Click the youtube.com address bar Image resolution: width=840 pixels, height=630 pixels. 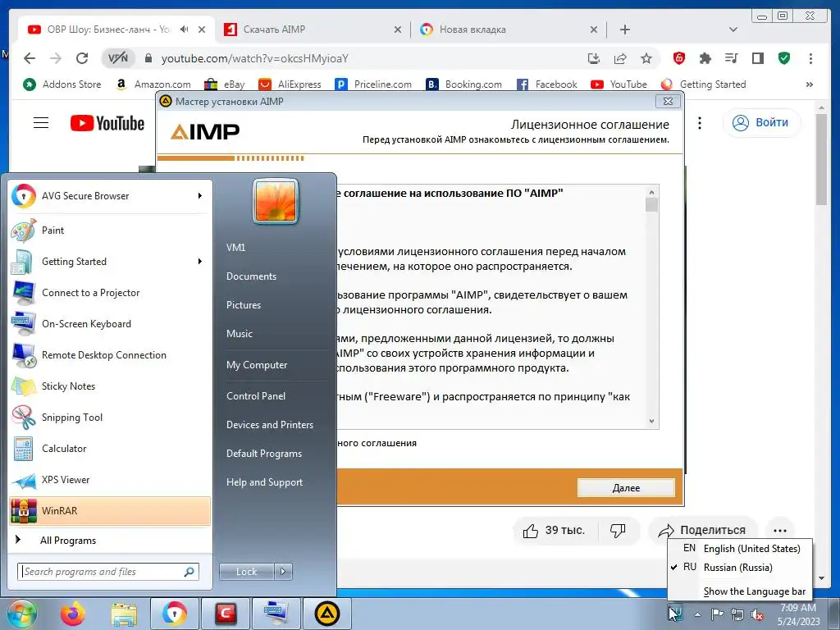(254, 58)
